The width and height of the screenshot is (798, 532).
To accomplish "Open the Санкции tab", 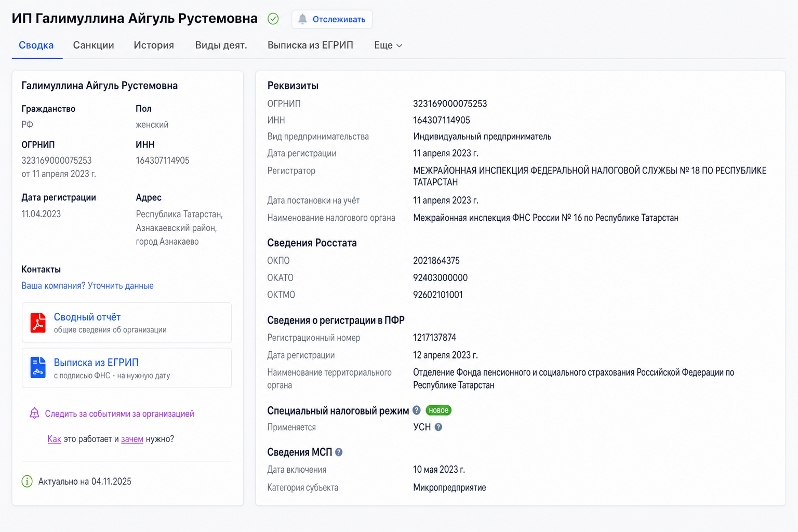I will point(94,45).
